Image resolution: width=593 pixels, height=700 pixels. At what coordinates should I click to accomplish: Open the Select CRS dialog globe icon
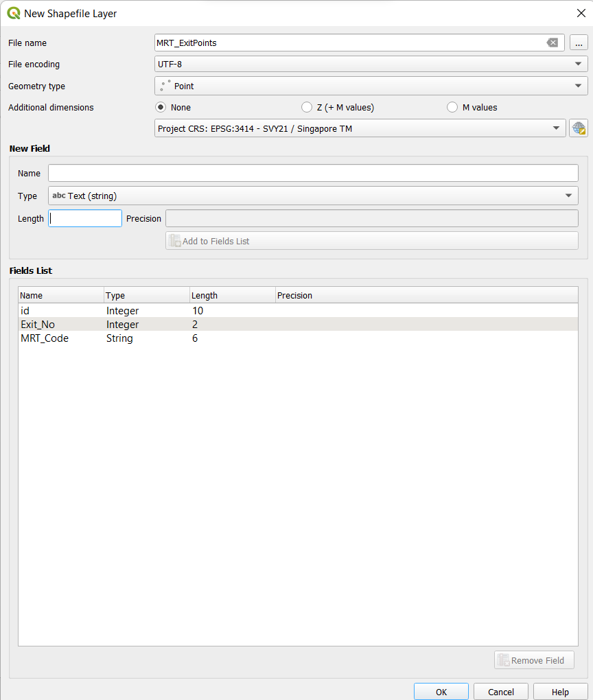[579, 128]
